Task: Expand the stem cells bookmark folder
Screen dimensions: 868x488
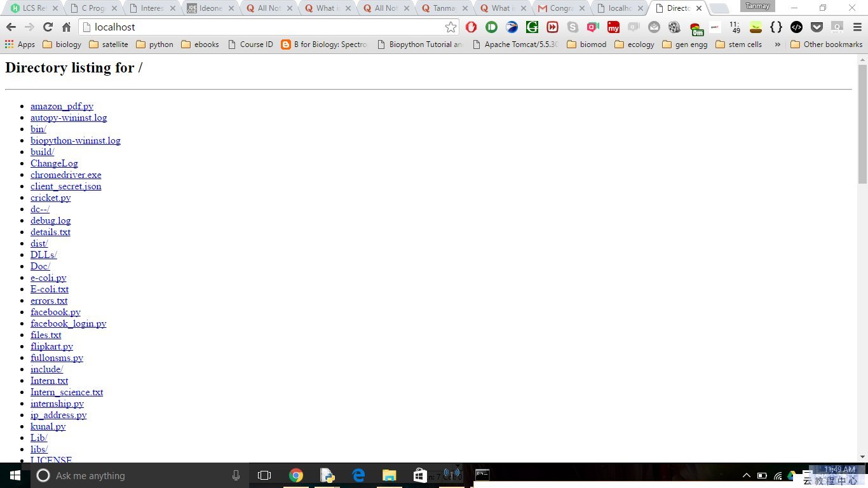Action: pos(738,44)
